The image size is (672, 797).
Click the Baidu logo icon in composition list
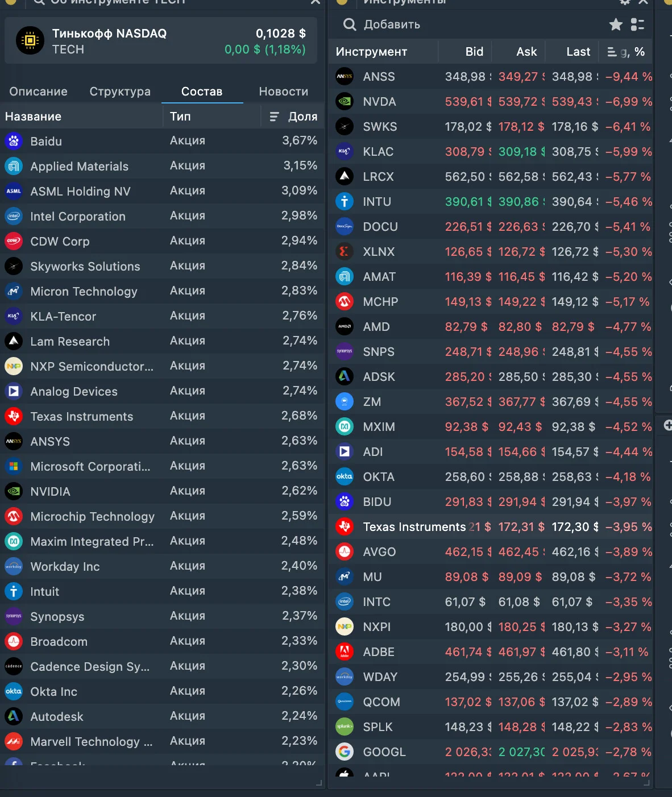coord(14,141)
